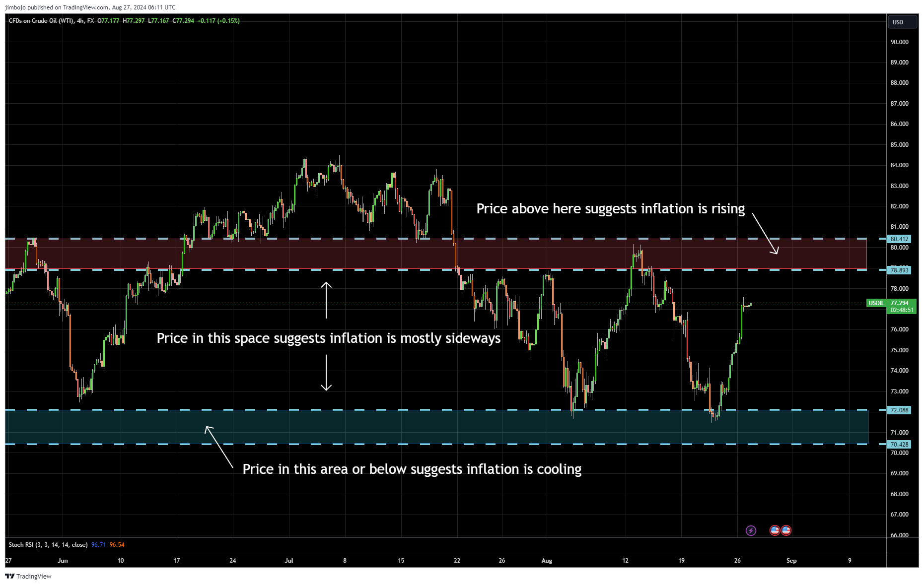Viewport: 924px width, 585px height.
Task: Click the L77.167 low value in header
Action: [x=158, y=21]
